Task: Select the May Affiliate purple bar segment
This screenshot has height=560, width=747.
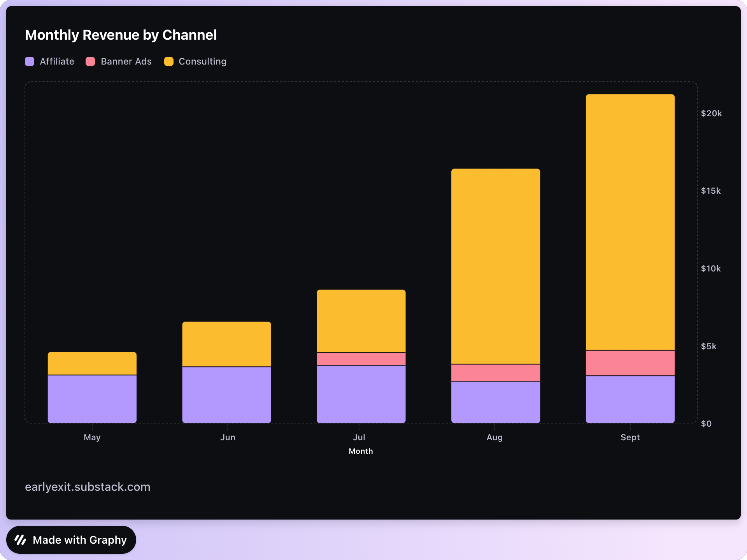Action: click(92, 399)
